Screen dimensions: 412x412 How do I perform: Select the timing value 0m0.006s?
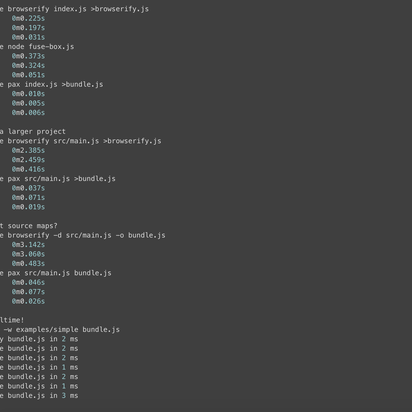(28, 112)
